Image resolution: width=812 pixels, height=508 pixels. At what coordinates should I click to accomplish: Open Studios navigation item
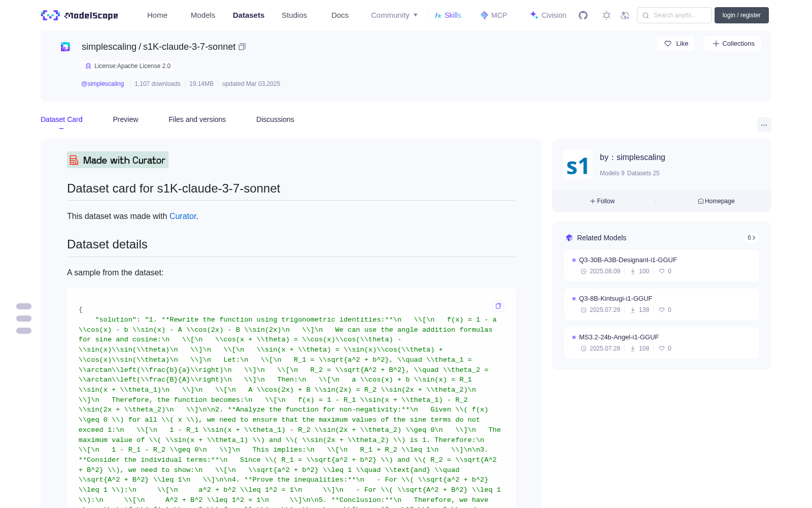coord(294,15)
